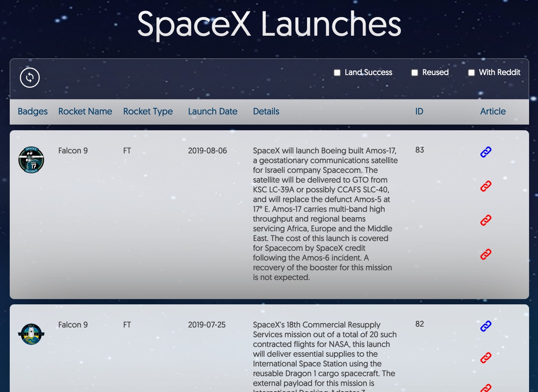
Task: Open the first red link icon in launch 82 row
Action: pos(486,358)
